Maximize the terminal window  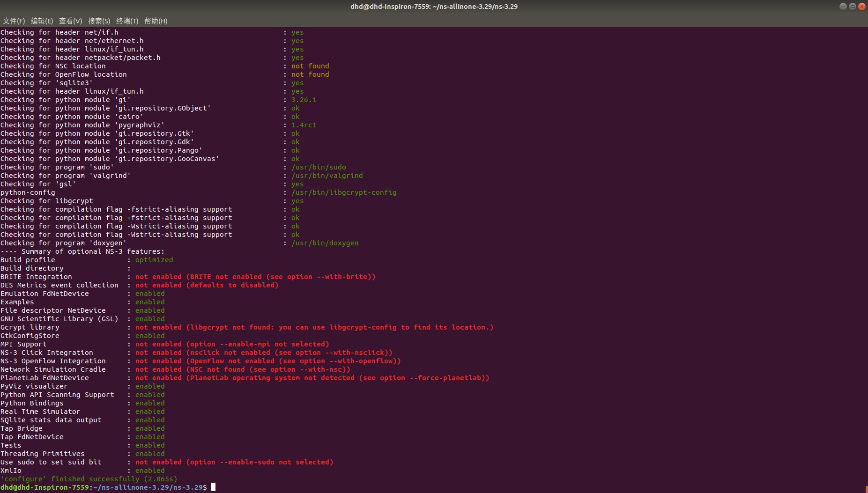click(853, 6)
